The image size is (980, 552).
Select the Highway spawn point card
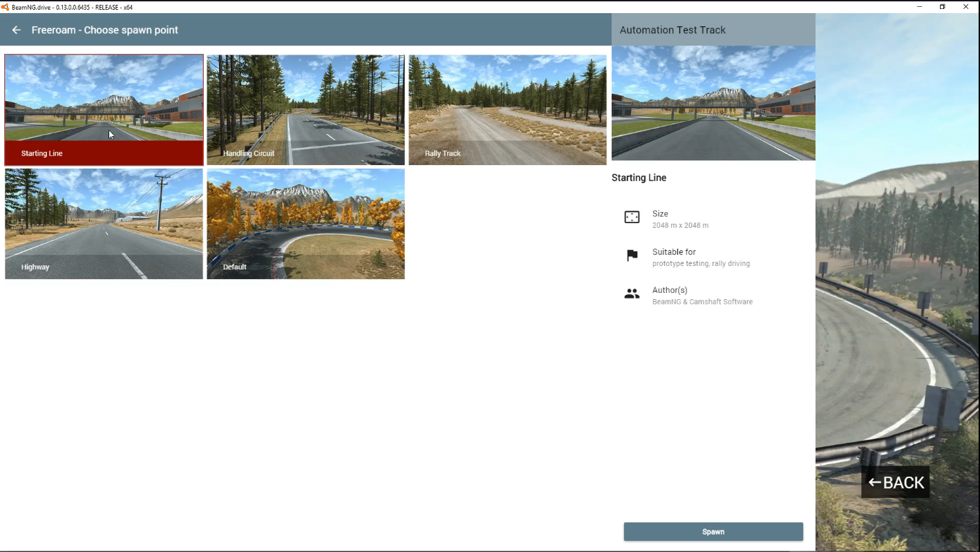[x=104, y=224]
